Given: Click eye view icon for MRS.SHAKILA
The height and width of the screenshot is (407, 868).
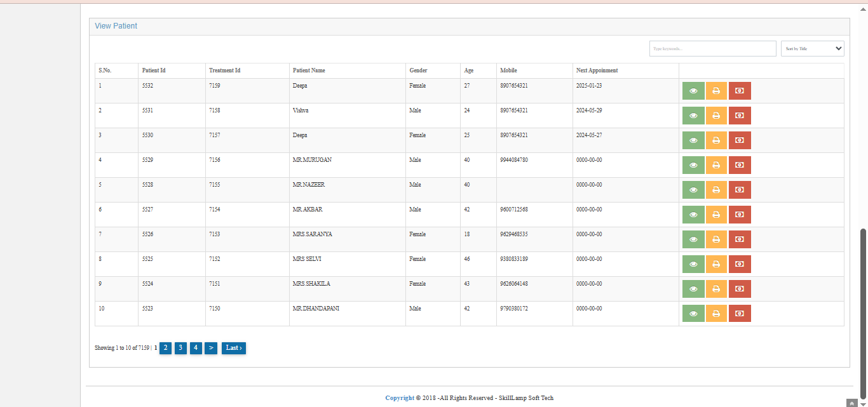Looking at the screenshot, I should pyautogui.click(x=693, y=289).
